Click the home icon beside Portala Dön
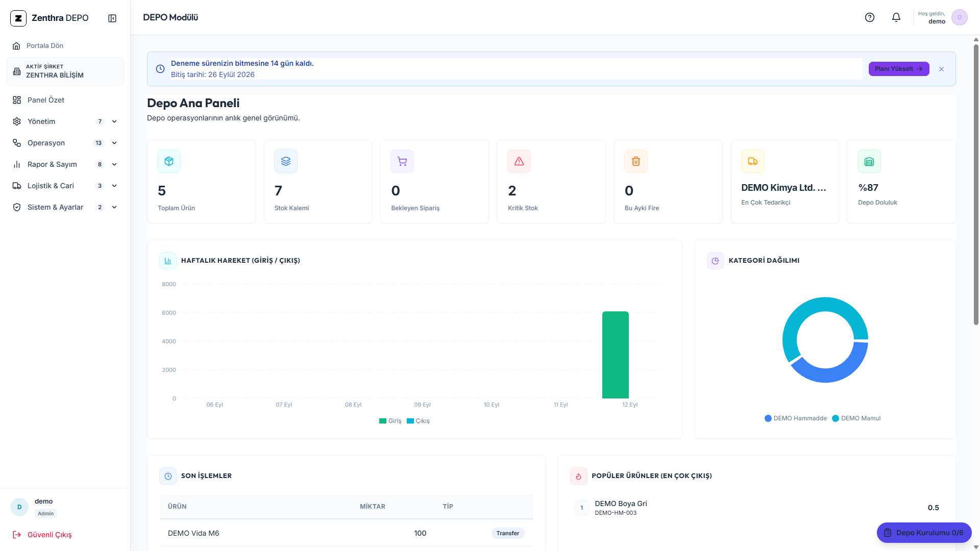 point(16,46)
